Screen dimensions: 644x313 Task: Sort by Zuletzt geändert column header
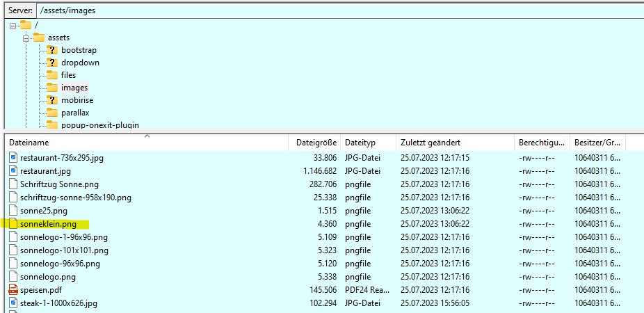(x=455, y=143)
